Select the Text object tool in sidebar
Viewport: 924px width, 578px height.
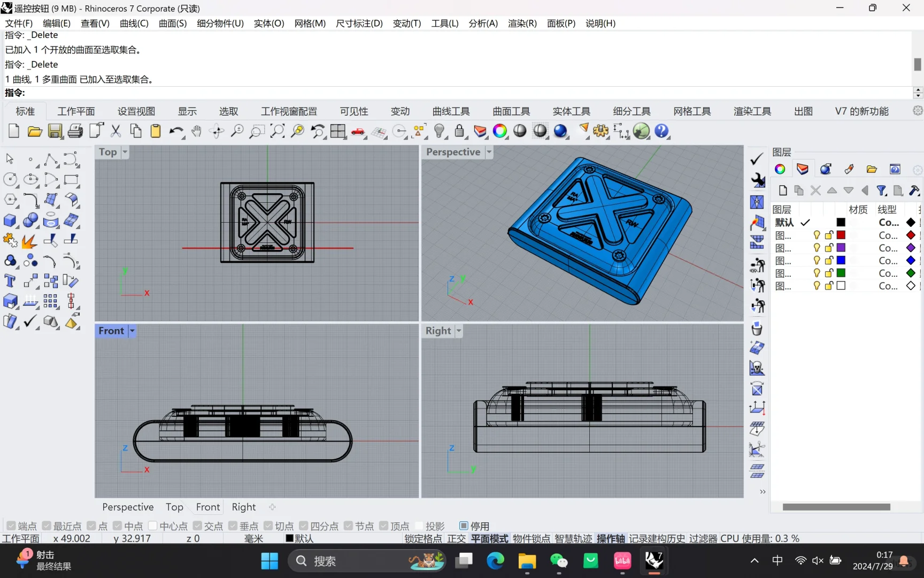click(10, 281)
